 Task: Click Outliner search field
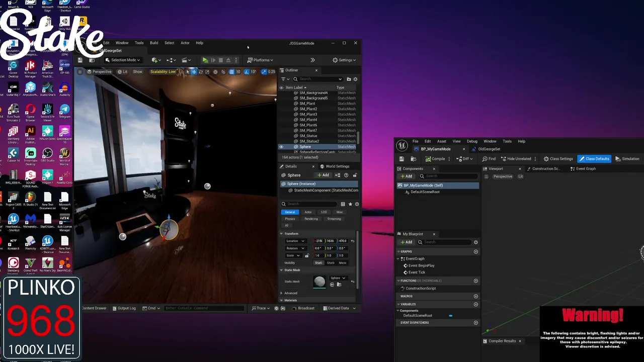317,79
